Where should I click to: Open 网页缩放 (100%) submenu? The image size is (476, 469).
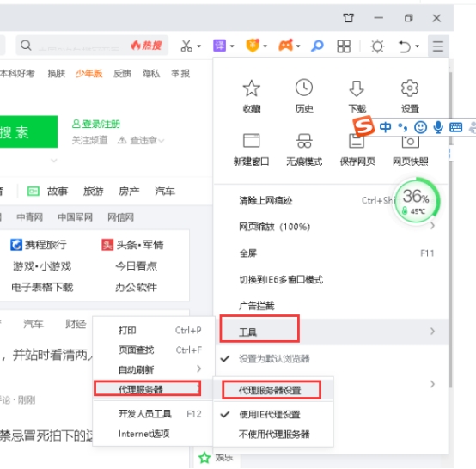pyautogui.click(x=331, y=227)
